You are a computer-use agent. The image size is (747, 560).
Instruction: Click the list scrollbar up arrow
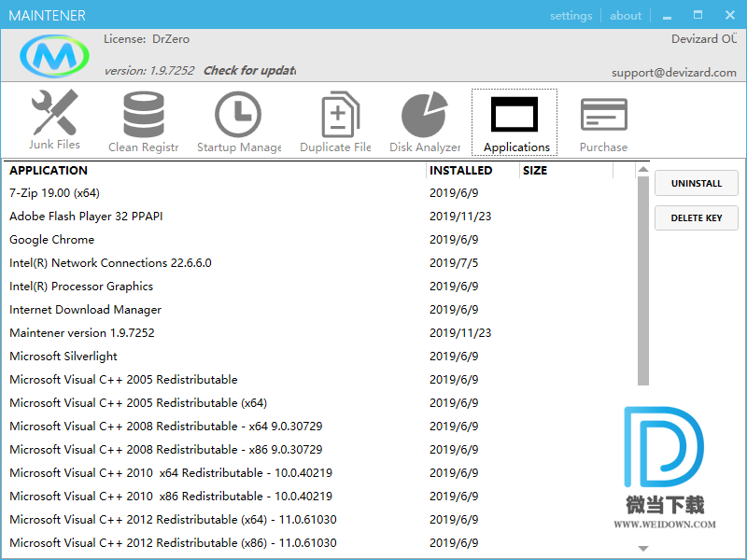click(x=643, y=170)
